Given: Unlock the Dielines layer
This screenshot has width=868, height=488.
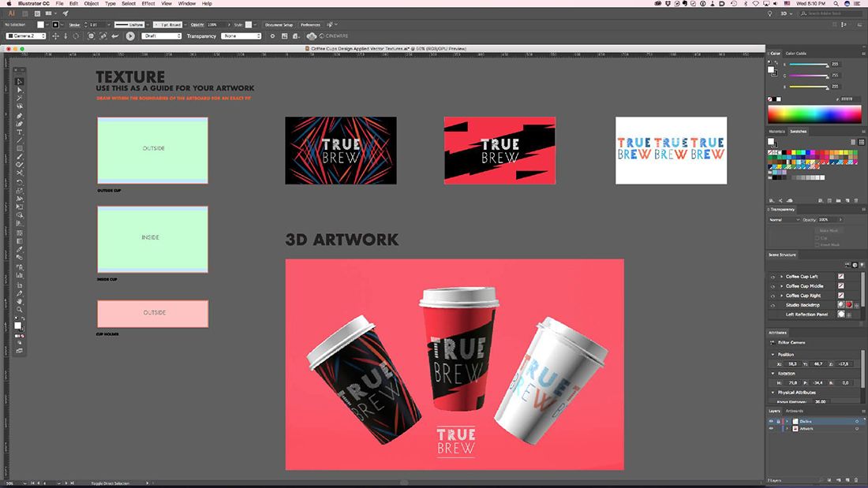Looking at the screenshot, I should point(778,421).
